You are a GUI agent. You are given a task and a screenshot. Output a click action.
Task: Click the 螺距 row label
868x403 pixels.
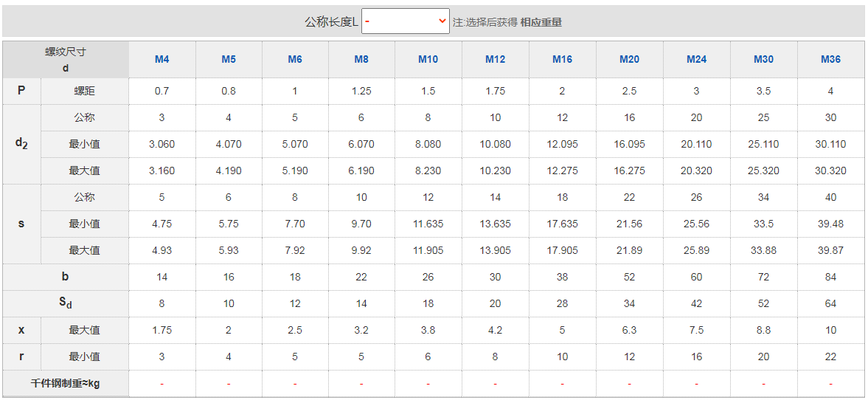tap(84, 91)
